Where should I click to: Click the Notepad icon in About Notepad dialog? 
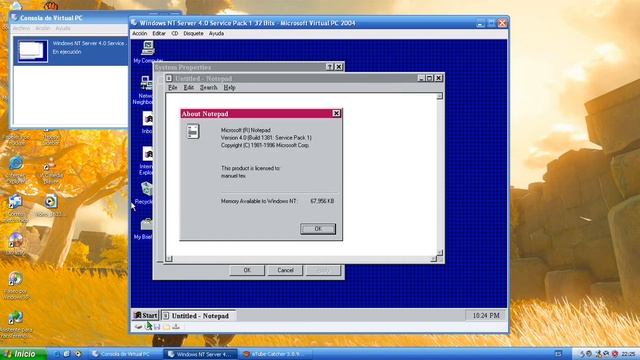coord(193,132)
